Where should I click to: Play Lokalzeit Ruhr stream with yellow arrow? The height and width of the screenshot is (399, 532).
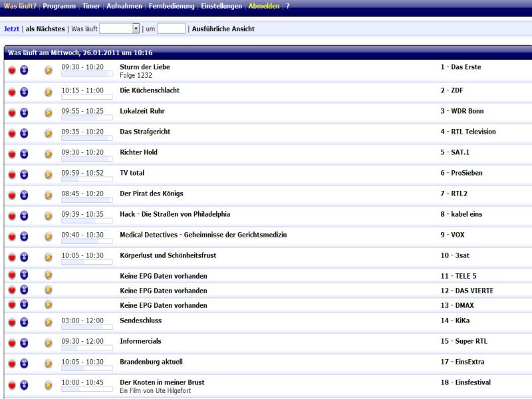pyautogui.click(x=48, y=112)
